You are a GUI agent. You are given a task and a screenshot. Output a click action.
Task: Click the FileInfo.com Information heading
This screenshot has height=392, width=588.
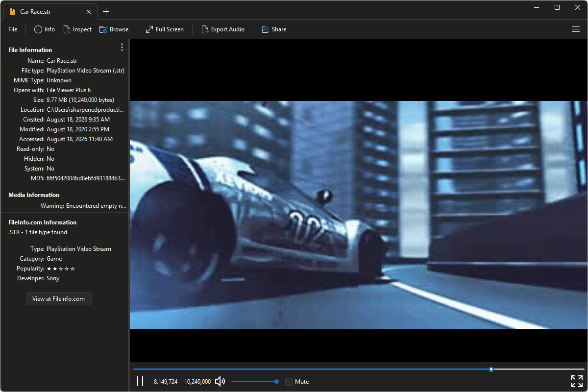tap(43, 222)
